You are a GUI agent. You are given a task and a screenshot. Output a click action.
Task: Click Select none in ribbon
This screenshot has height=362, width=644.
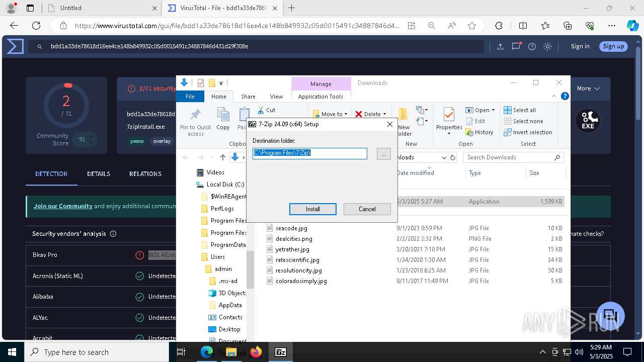[523, 121]
